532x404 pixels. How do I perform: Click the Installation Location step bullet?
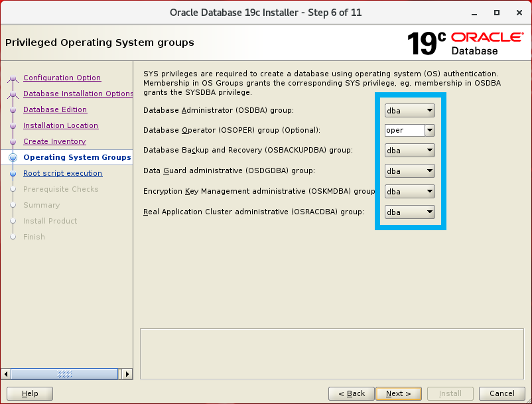click(x=13, y=126)
